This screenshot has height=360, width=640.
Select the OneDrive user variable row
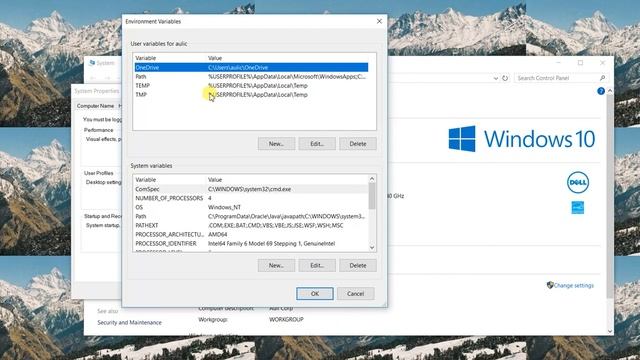[251, 67]
